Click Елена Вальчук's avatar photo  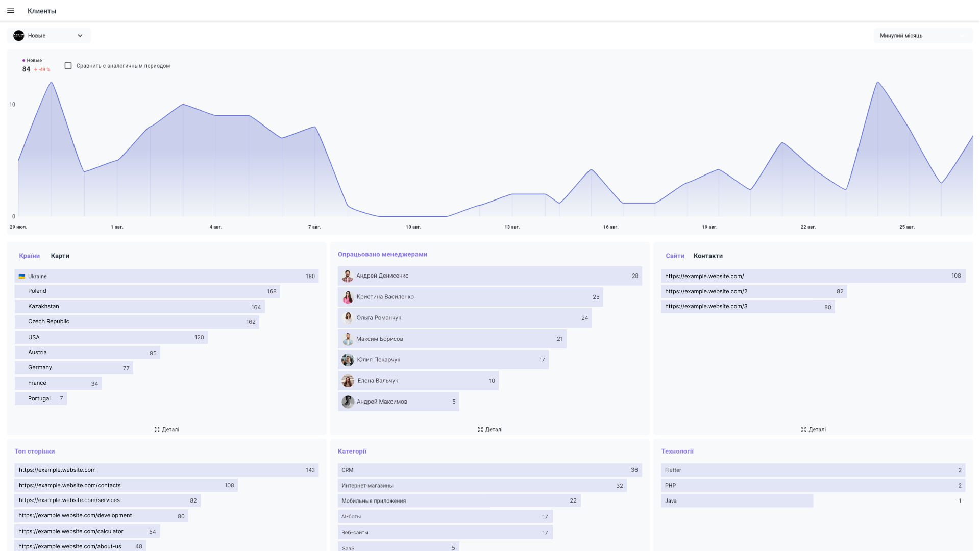click(348, 381)
